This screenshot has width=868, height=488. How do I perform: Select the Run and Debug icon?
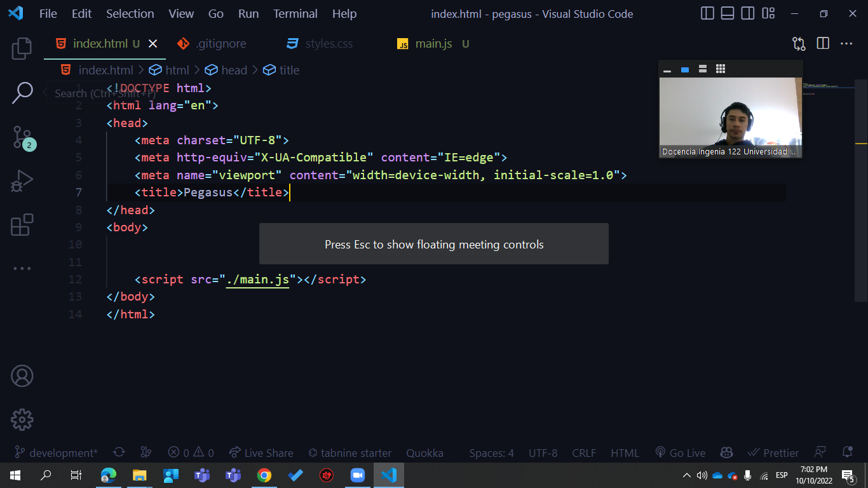point(22,181)
